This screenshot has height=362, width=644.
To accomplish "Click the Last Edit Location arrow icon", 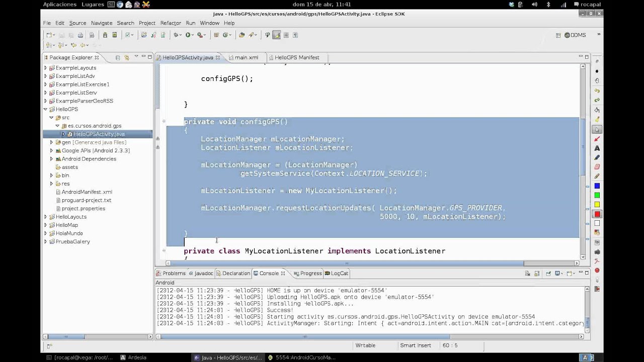I will pyautogui.click(x=73, y=45).
